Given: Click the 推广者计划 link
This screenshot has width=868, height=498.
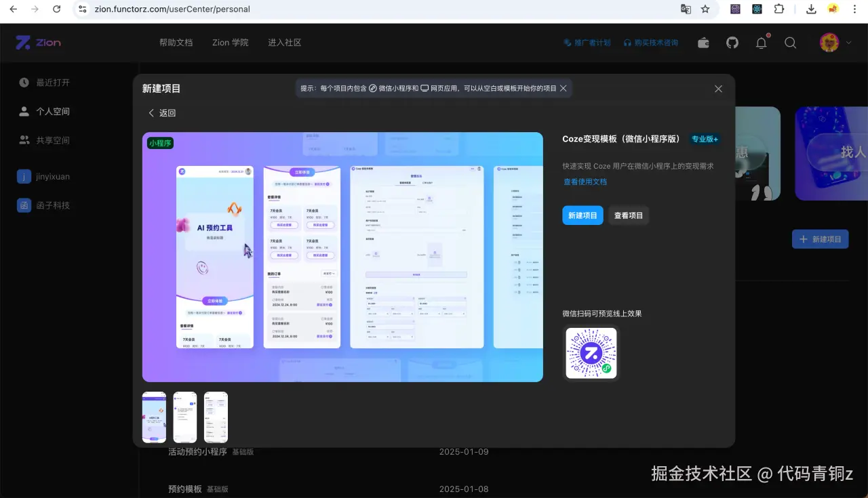Looking at the screenshot, I should 587,43.
